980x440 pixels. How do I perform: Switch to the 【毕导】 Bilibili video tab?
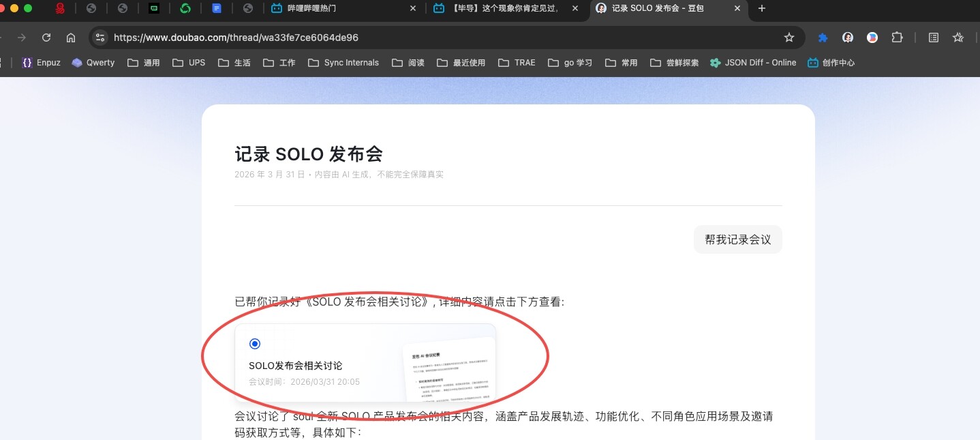[x=504, y=8]
